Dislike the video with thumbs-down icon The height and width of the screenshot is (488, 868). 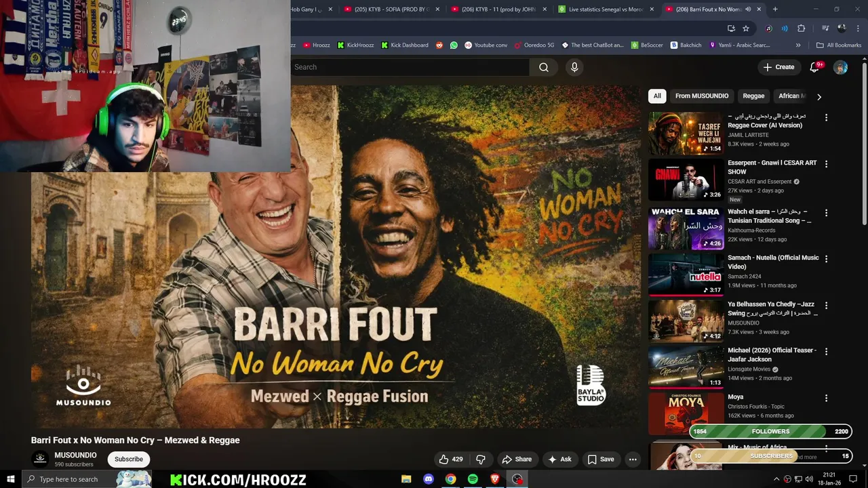[x=481, y=459]
